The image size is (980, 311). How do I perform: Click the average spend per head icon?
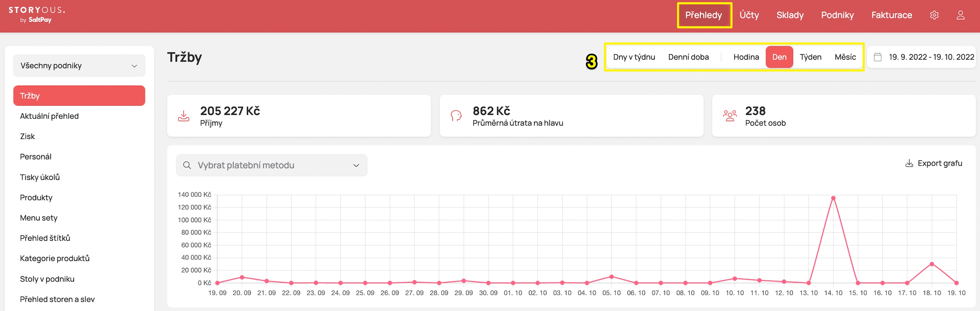click(456, 116)
